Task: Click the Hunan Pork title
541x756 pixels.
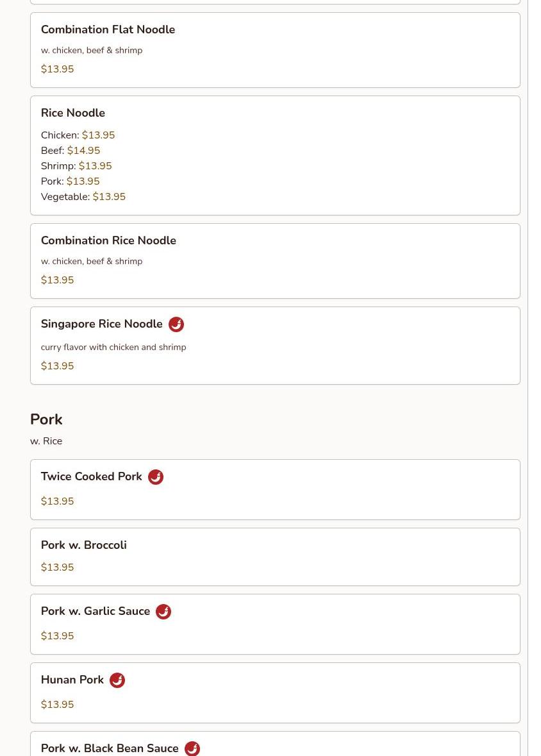Action: click(72, 680)
